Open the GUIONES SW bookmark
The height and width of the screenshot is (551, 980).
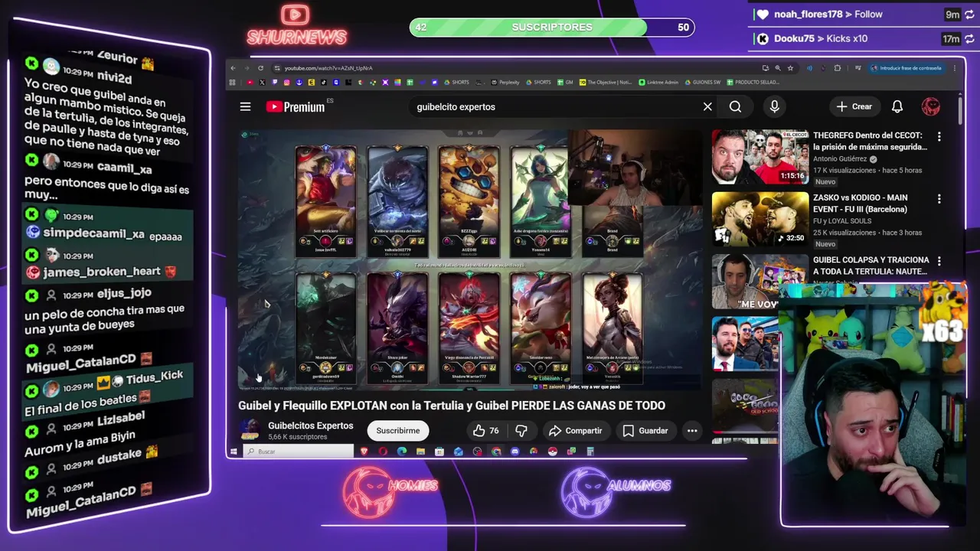[x=702, y=82]
